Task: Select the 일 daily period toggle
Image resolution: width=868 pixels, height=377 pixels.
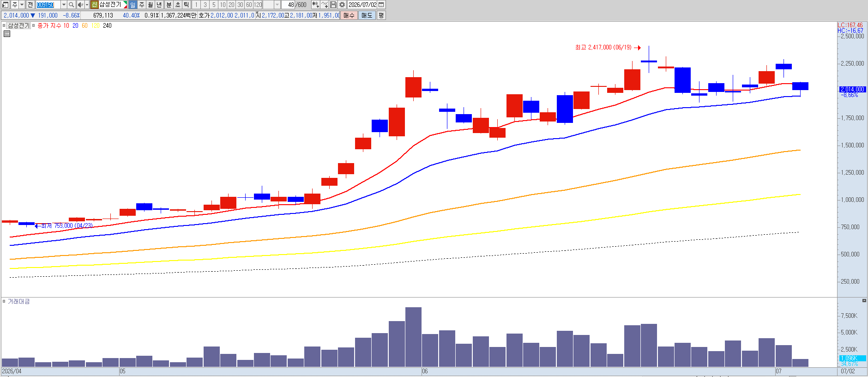Action: 133,5
